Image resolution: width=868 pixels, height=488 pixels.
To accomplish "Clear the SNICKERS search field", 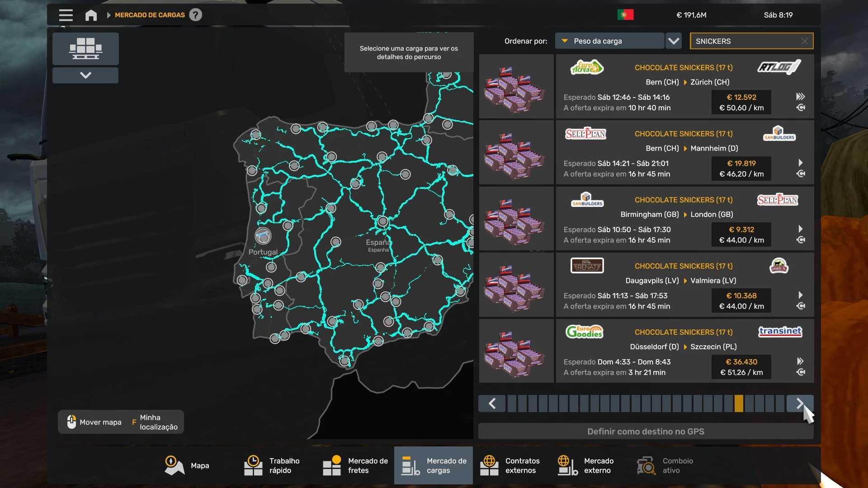I will click(804, 41).
